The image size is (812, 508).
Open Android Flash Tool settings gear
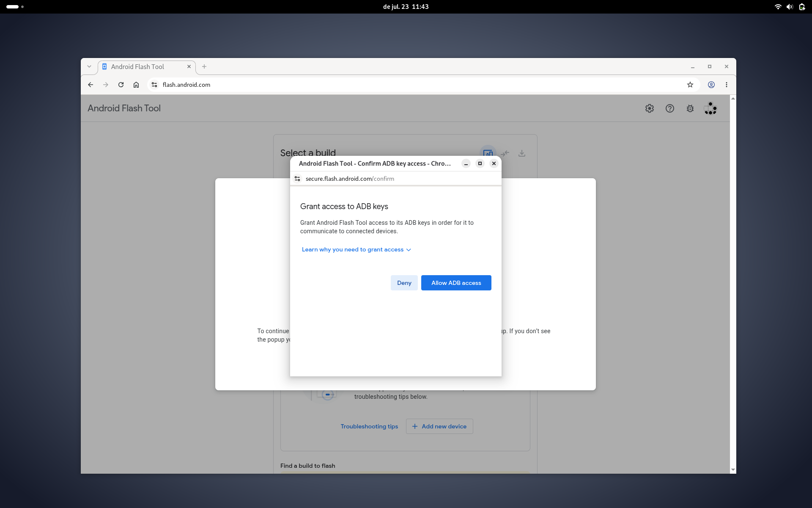650,108
